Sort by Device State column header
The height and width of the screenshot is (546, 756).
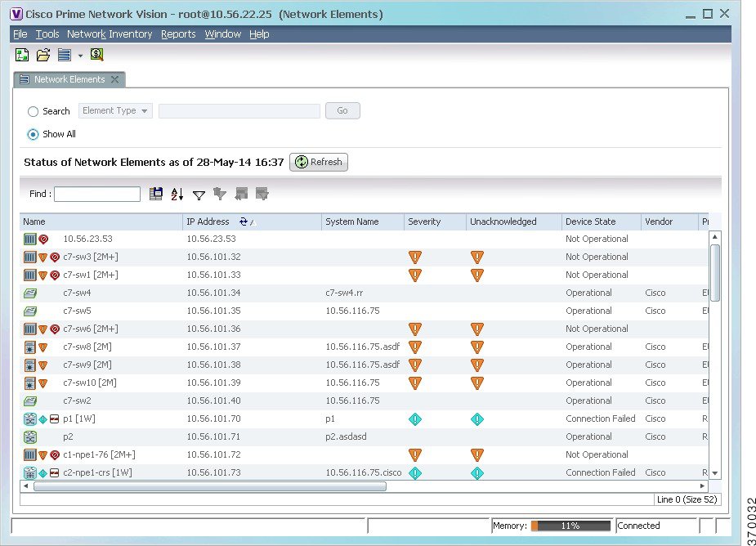(602, 222)
